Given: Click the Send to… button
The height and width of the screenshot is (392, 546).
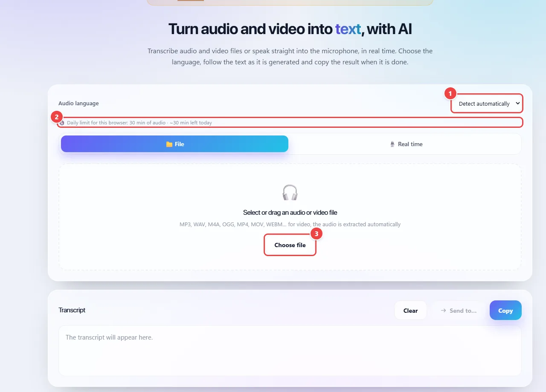Looking at the screenshot, I should [459, 310].
